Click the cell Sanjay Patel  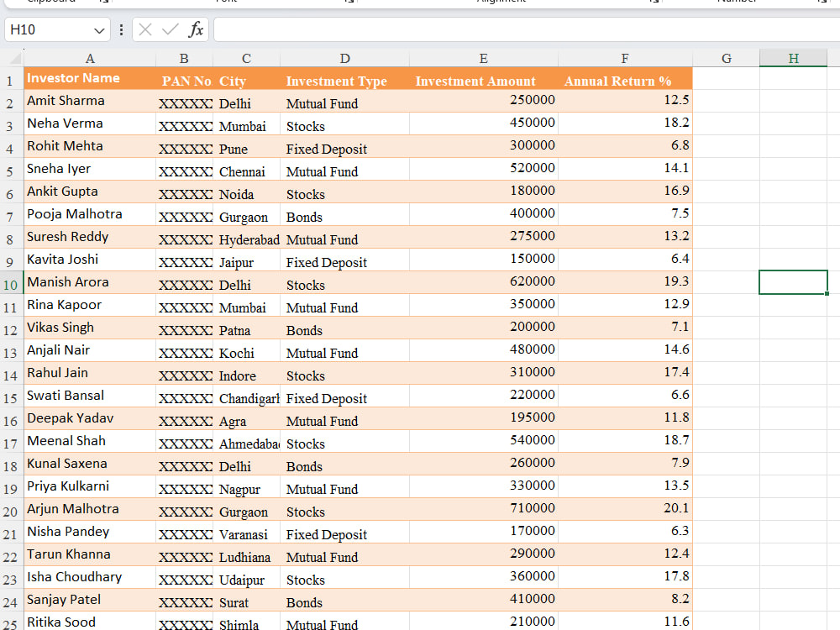pyautogui.click(x=90, y=600)
